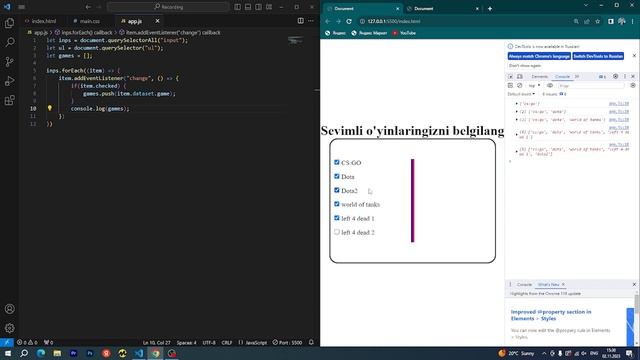Open the 'top' context dropdown in console
The width and height of the screenshot is (640, 360).
pos(534,86)
